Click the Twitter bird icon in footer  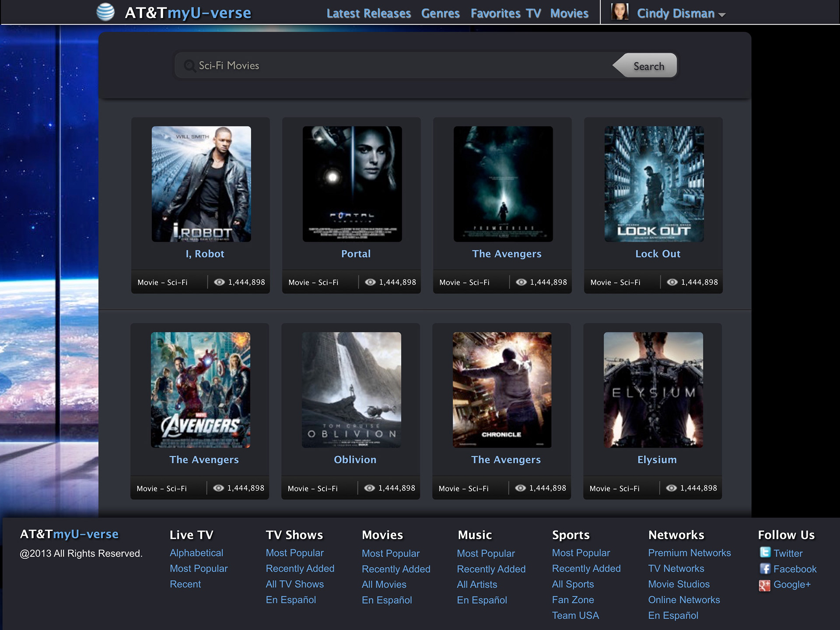[x=765, y=553]
